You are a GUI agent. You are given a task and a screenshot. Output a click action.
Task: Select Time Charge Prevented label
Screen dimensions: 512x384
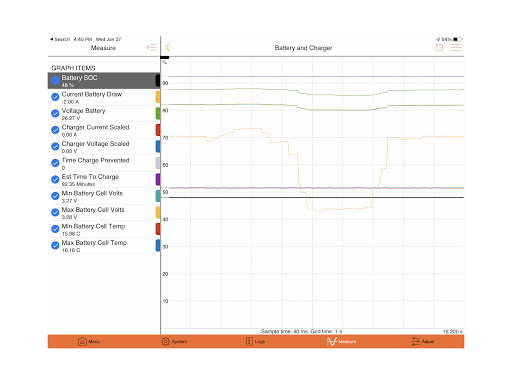(x=95, y=160)
